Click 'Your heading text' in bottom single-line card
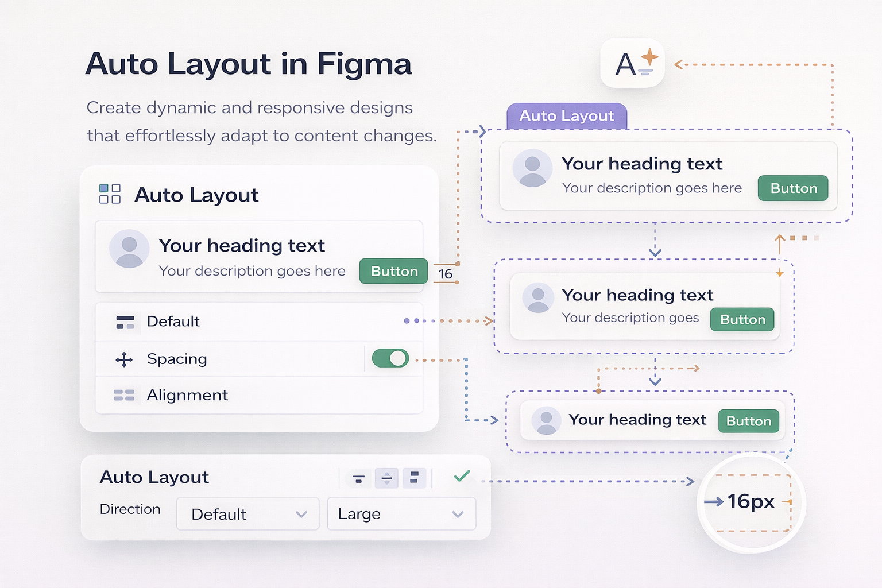This screenshot has height=588, width=882. (x=637, y=420)
